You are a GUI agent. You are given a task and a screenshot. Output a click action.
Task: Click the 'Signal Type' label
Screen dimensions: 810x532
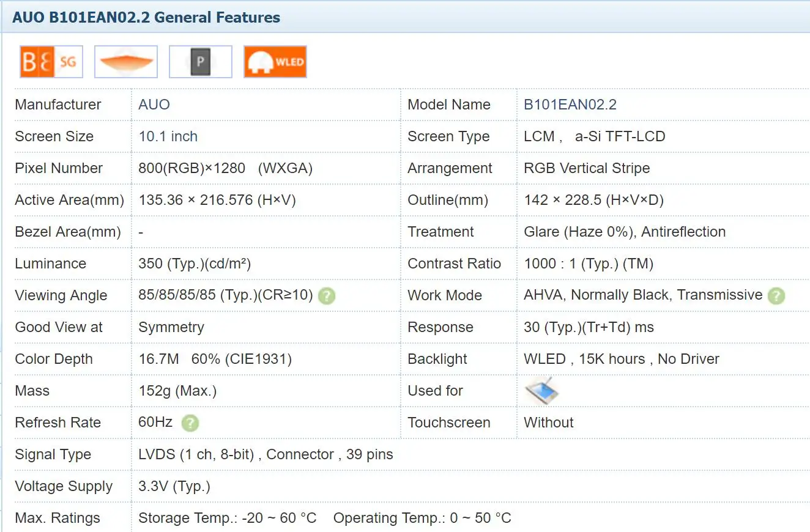[53, 454]
